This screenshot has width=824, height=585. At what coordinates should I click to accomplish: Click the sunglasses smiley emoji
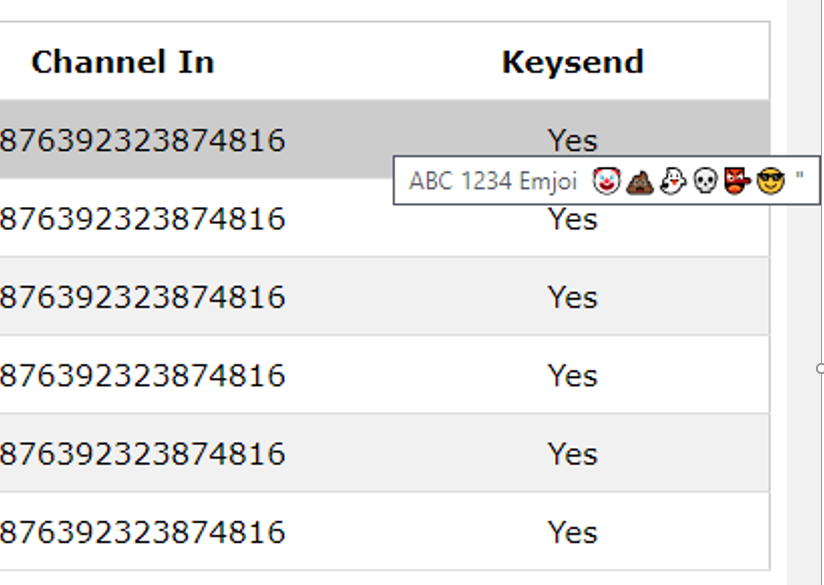click(x=771, y=181)
